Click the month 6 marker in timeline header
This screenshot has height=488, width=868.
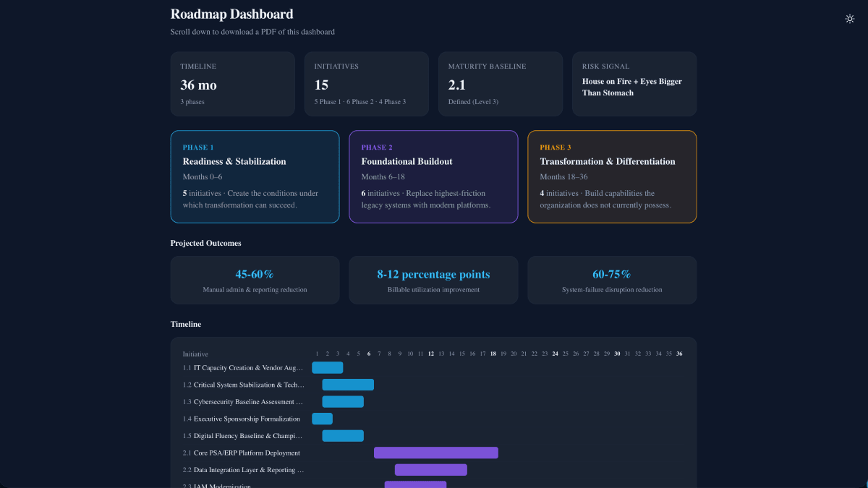click(369, 354)
